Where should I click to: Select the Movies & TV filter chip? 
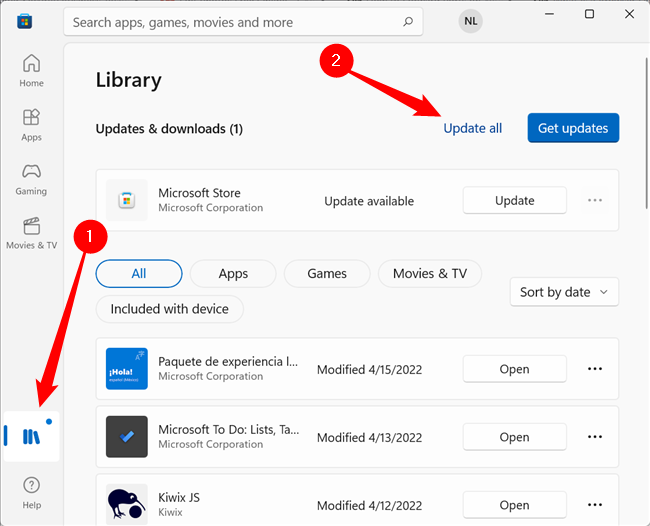[430, 274]
